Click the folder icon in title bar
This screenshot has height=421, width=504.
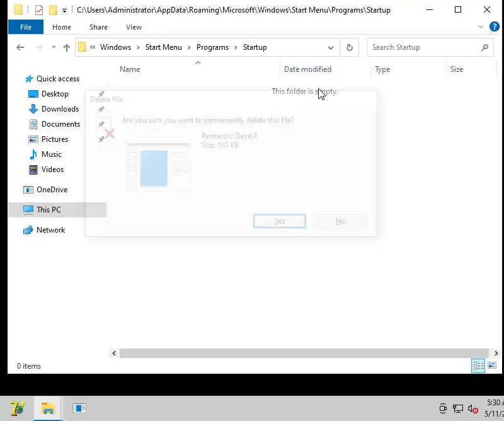(x=19, y=10)
